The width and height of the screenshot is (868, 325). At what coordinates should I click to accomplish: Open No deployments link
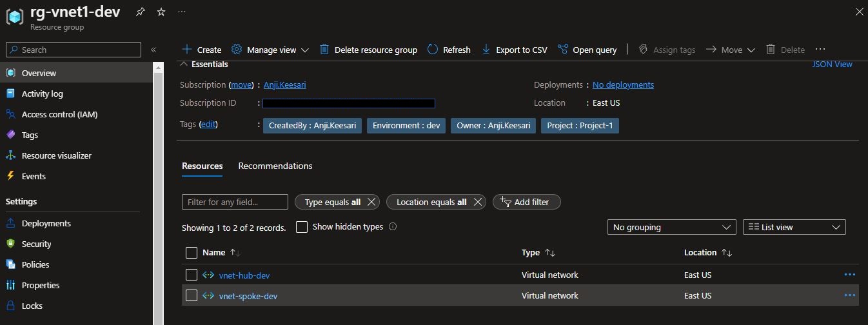(x=623, y=84)
